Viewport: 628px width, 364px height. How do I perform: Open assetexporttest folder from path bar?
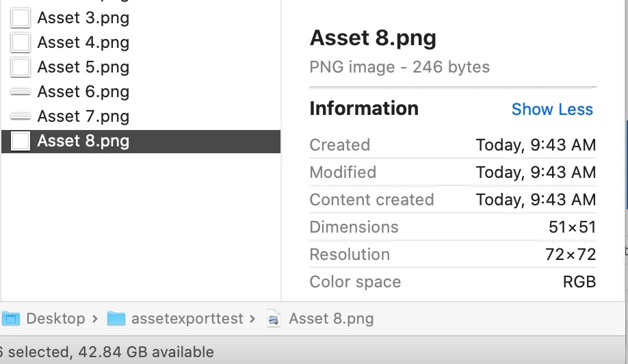tap(187, 319)
